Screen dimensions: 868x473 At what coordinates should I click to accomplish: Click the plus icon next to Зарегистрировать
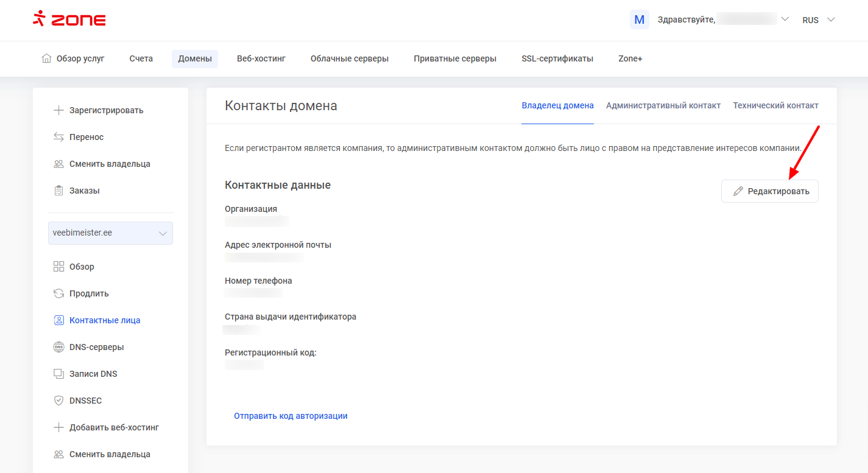coord(58,110)
